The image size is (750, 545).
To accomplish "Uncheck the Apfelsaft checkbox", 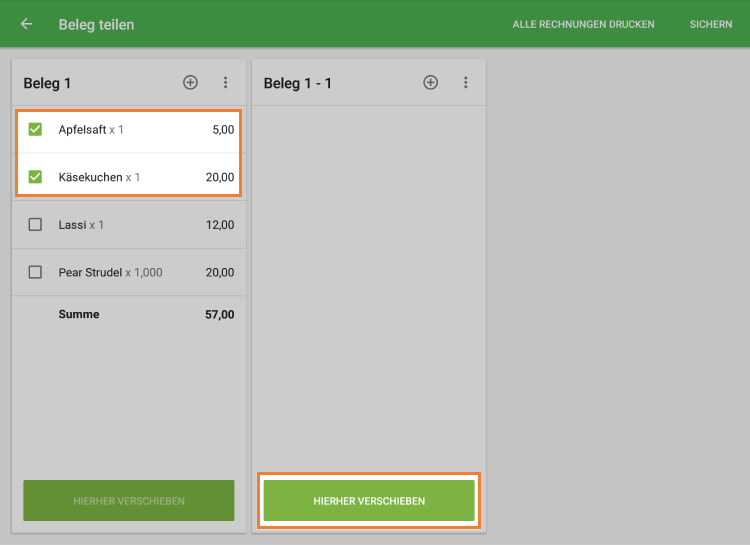I will 35,130.
